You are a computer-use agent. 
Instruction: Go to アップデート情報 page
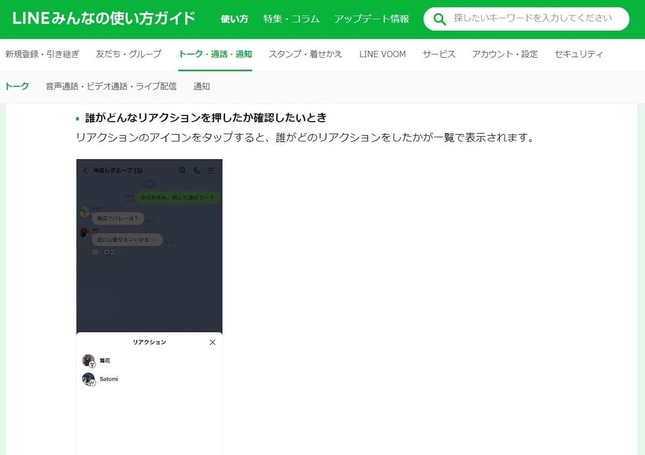point(371,19)
